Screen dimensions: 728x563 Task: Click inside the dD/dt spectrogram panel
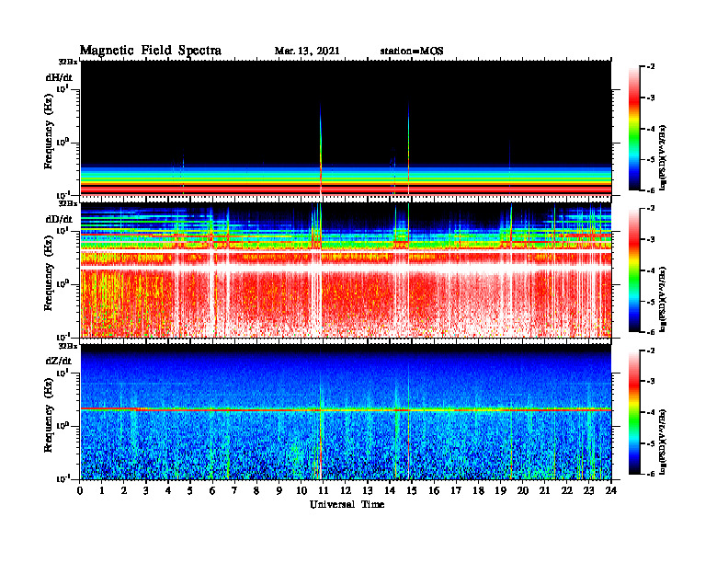(x=346, y=270)
